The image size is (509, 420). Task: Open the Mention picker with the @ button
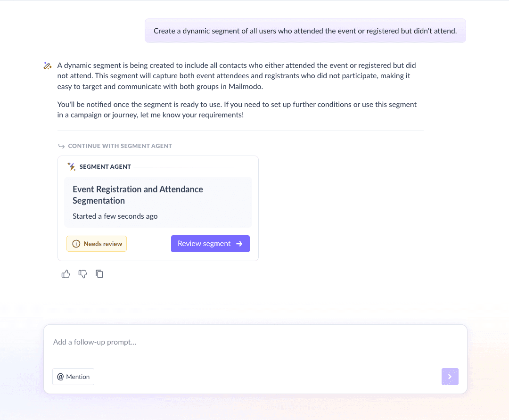73,377
